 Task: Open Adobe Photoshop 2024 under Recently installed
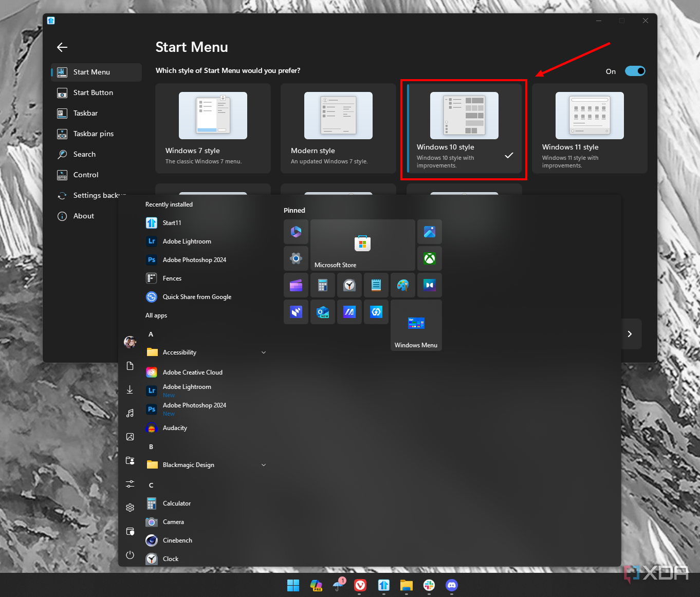pos(207,260)
